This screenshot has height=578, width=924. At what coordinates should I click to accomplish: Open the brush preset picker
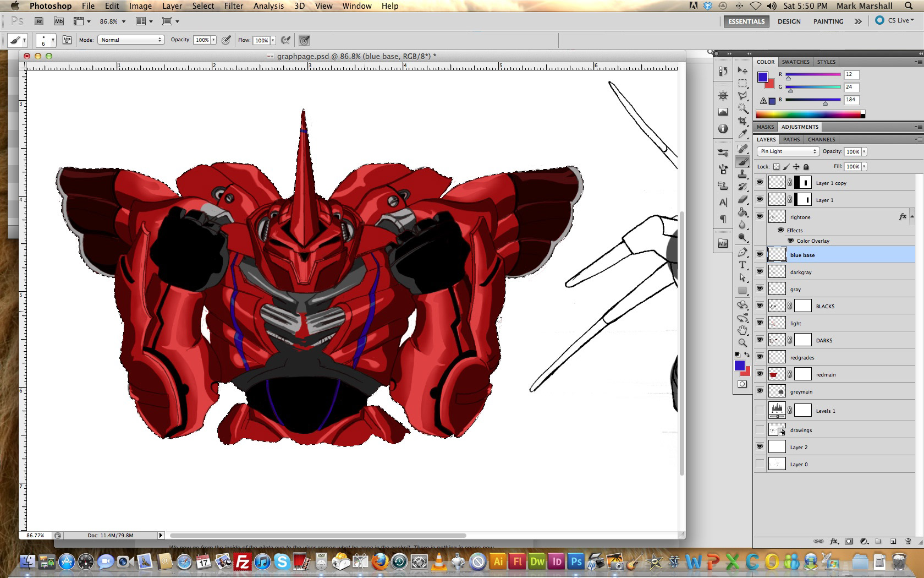(46, 40)
